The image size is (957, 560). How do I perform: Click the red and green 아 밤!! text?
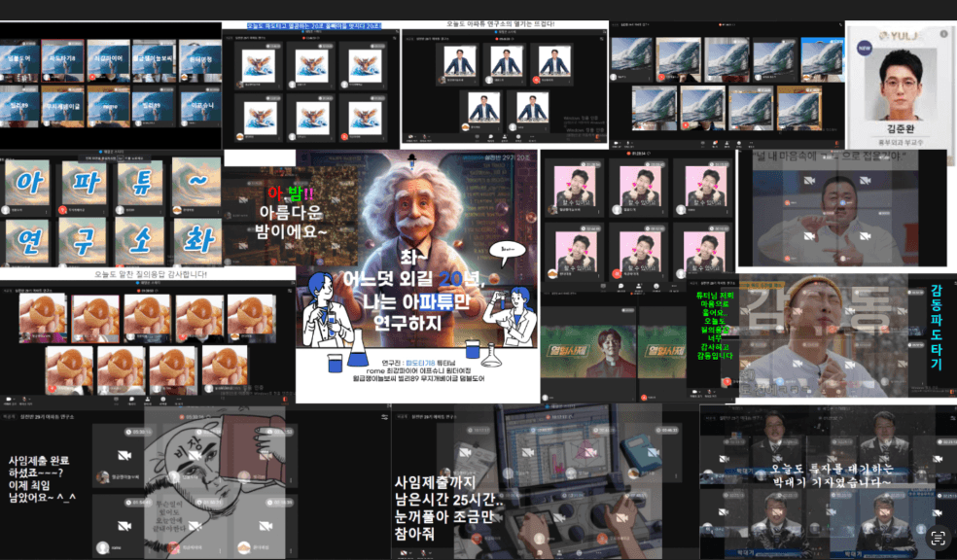point(291,193)
